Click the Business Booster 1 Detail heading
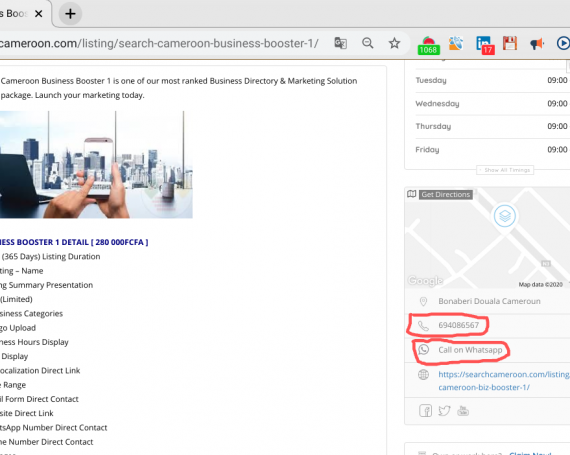Screen dimensions: 570x455 tap(74, 242)
